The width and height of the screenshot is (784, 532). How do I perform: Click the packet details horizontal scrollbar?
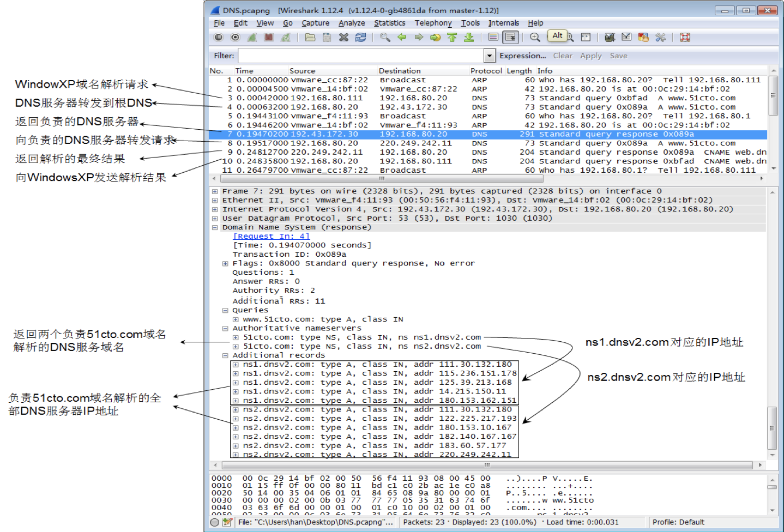click(x=487, y=465)
